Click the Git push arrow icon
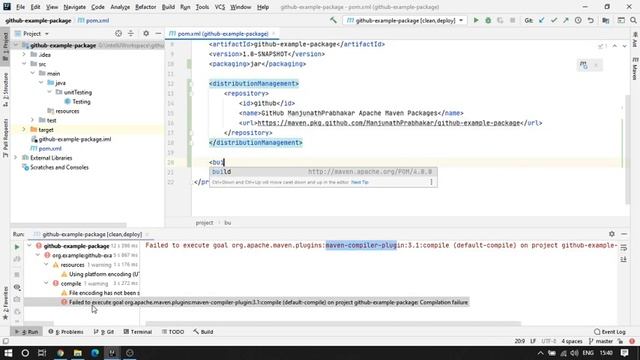This screenshot has height=360, width=640. point(566,20)
